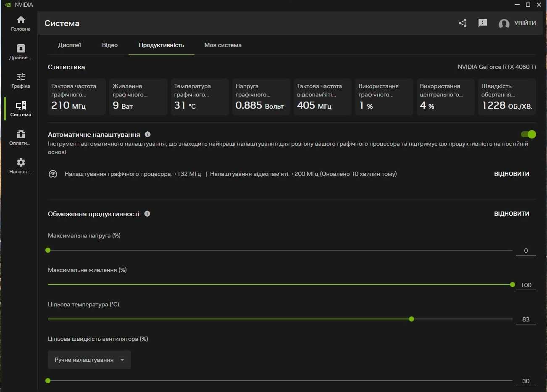Click the GPU usage 1 % card
The height and width of the screenshot is (392, 547).
pos(384,97)
